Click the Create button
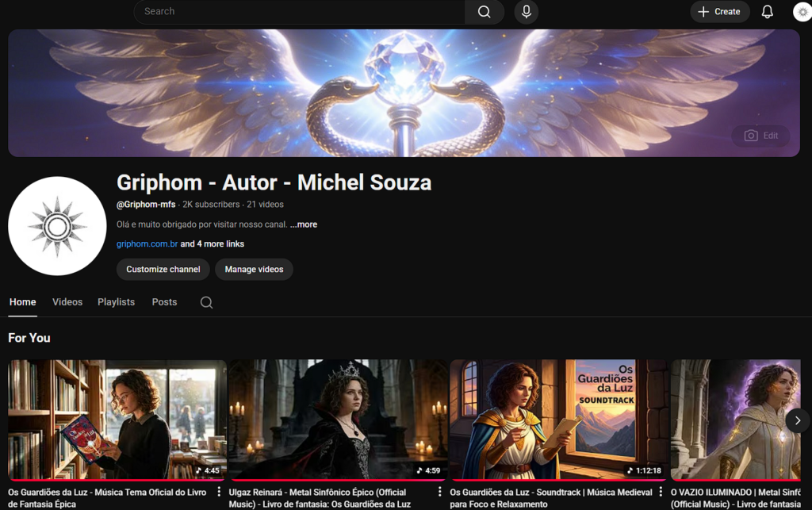This screenshot has width=812, height=510. pos(719,12)
